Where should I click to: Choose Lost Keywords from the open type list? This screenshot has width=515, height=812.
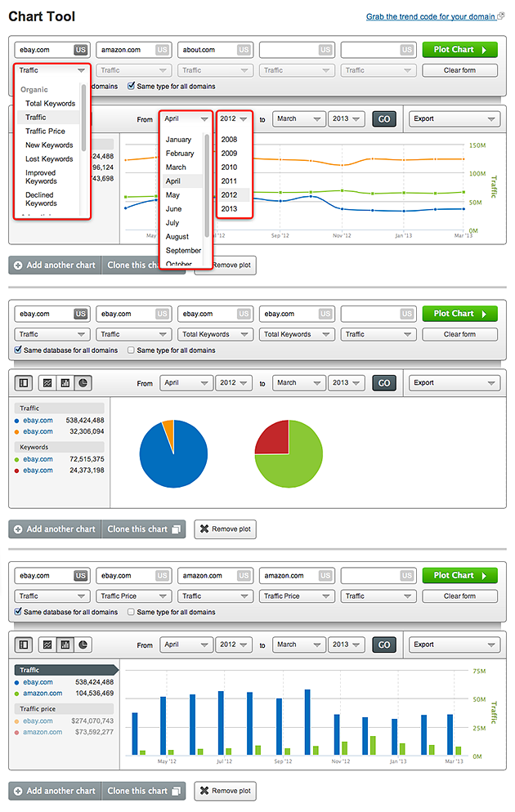pyautogui.click(x=49, y=159)
